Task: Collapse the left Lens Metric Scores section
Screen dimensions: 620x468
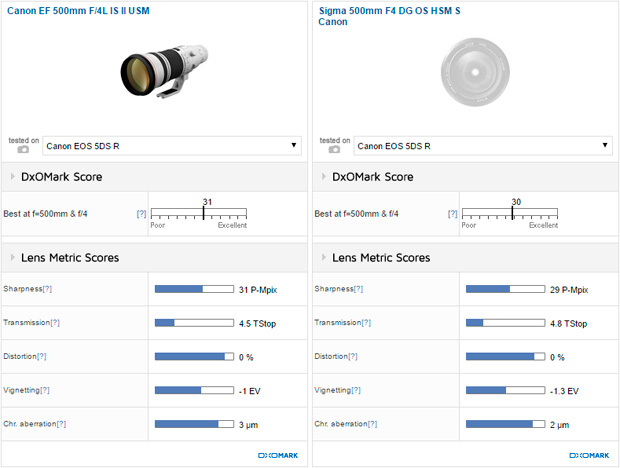Action: (11, 258)
